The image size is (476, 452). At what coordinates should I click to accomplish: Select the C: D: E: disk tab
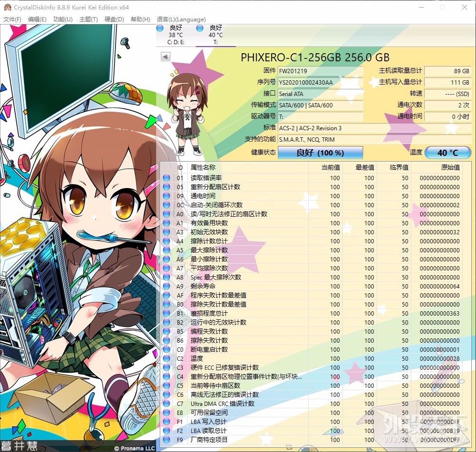point(176,35)
